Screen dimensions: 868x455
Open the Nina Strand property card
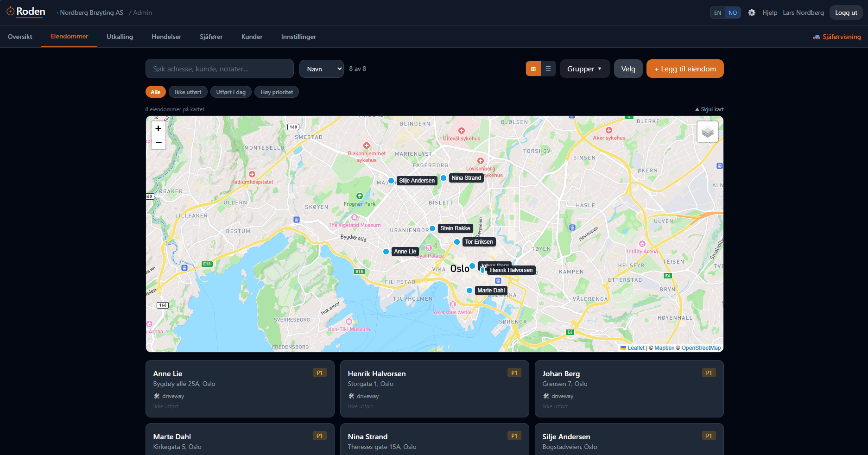435,439
